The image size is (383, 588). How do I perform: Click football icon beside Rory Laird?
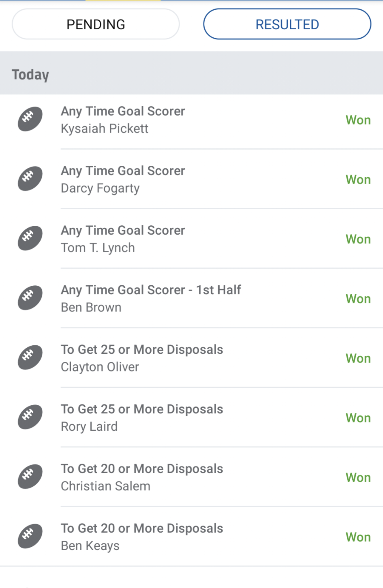click(x=30, y=417)
